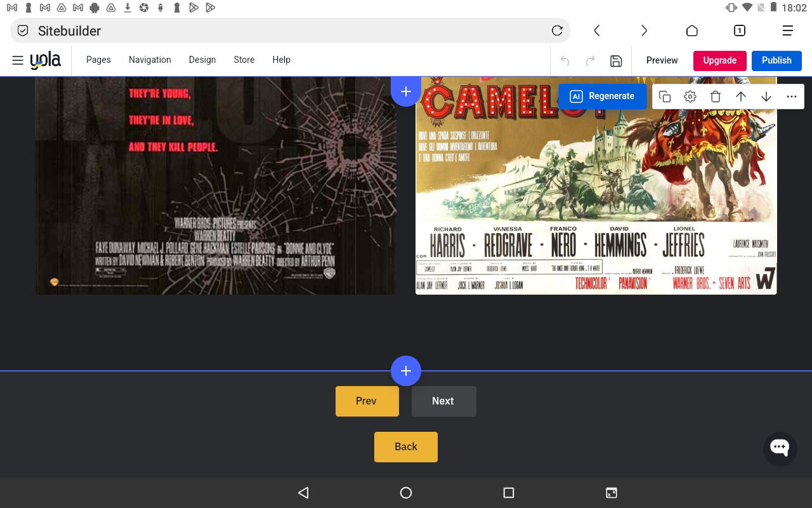This screenshot has height=508, width=812.
Task: Move the block down with the arrow
Action: [766, 97]
